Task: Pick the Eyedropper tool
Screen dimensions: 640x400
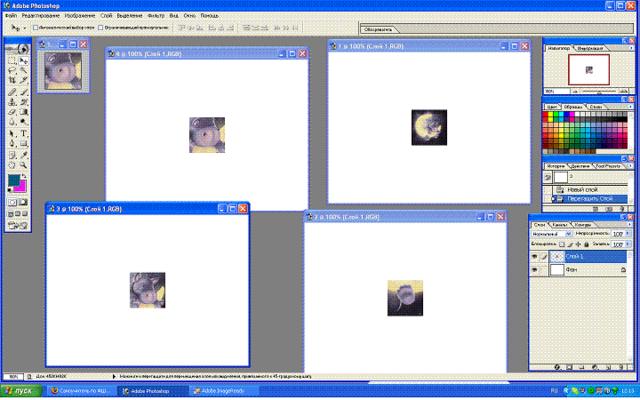Action: pos(24,155)
